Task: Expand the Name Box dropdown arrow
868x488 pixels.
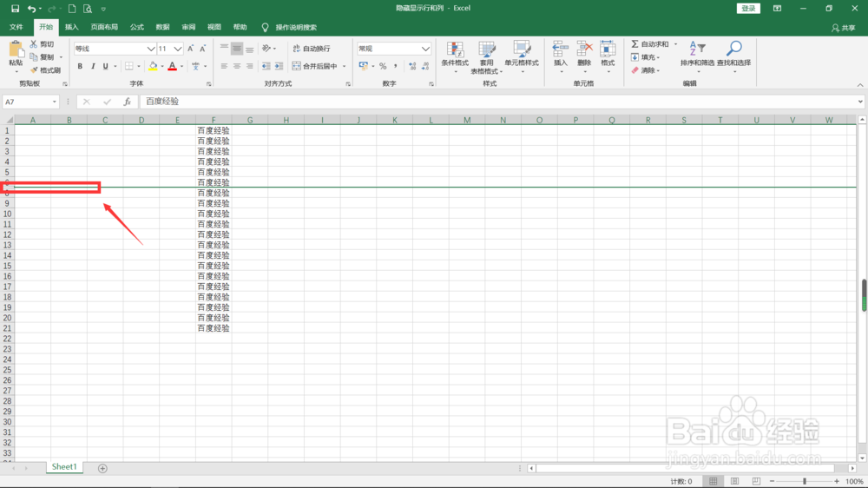Action: click(x=54, y=102)
